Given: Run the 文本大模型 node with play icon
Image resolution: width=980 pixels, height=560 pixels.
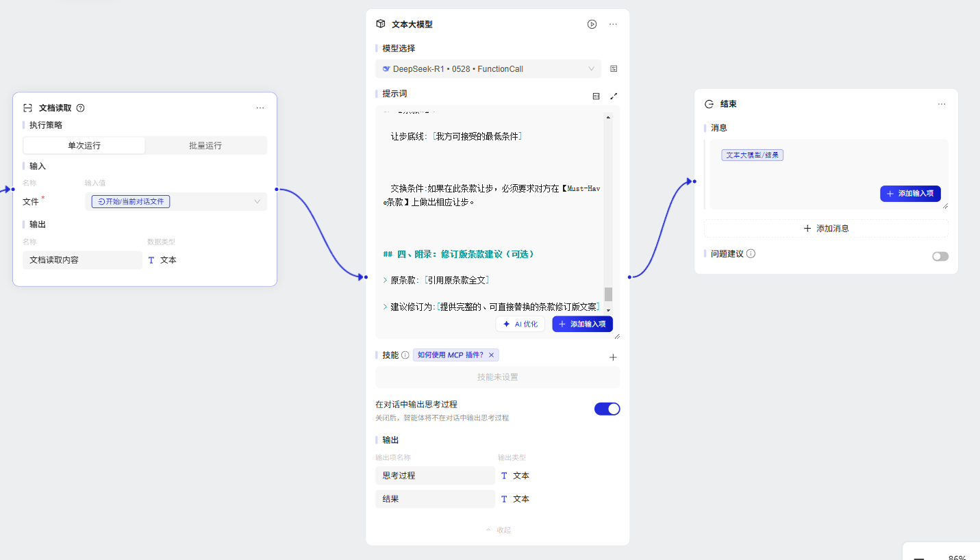Looking at the screenshot, I should 592,24.
